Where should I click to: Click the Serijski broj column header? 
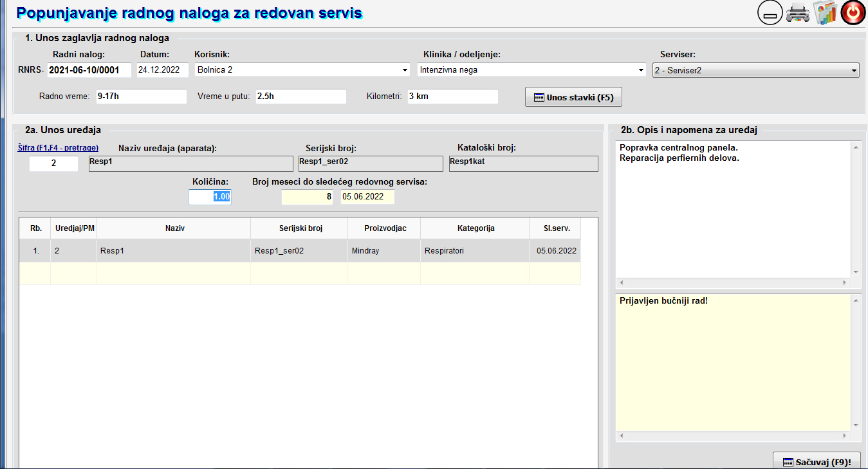click(299, 228)
